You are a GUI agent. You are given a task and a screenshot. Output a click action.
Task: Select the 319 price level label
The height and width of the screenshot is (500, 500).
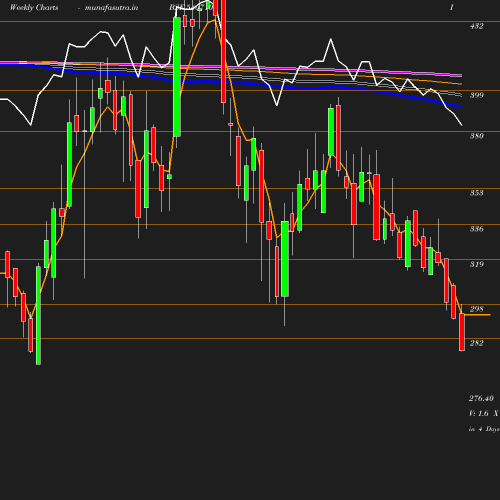click(x=476, y=264)
